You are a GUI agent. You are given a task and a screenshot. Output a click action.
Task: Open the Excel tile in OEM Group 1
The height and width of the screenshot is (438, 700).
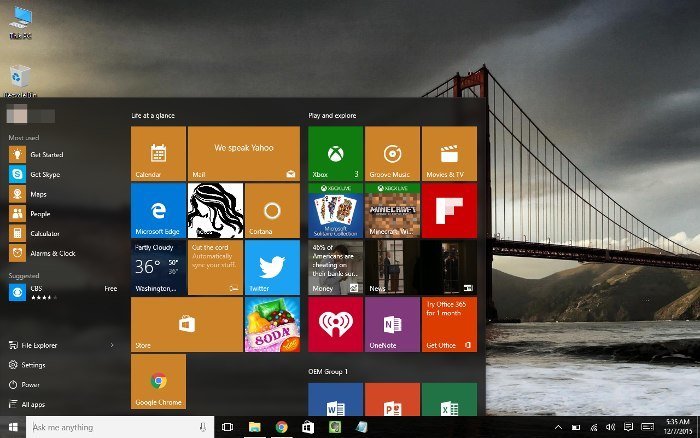[449, 399]
